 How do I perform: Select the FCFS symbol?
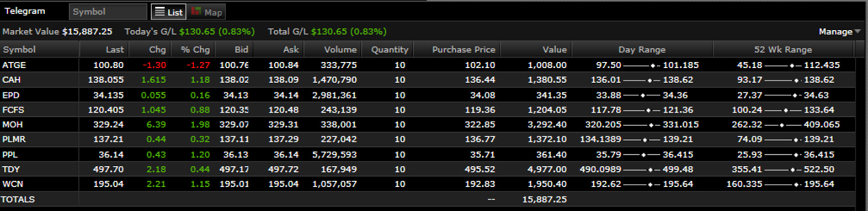point(13,110)
